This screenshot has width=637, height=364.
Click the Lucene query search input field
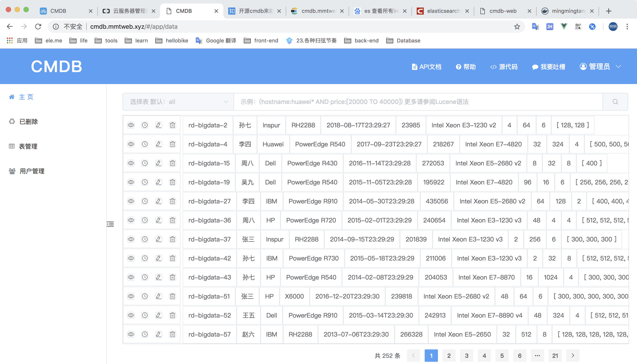coord(418,102)
